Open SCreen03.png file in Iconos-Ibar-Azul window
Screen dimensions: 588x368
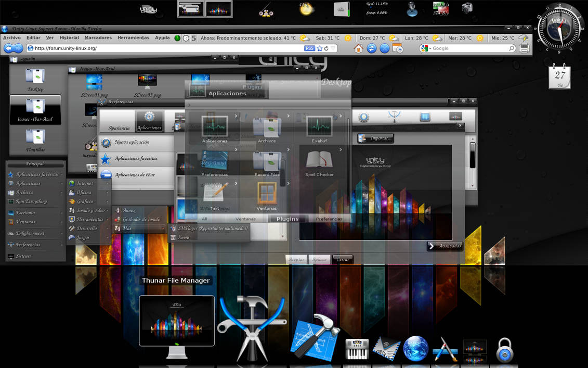pyautogui.click(x=147, y=86)
